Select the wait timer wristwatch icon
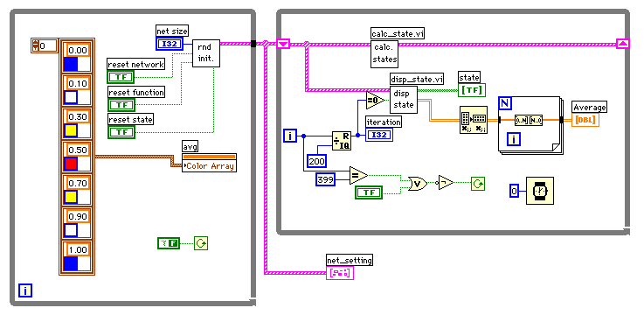Screen dimensions: 644x322 (540, 191)
